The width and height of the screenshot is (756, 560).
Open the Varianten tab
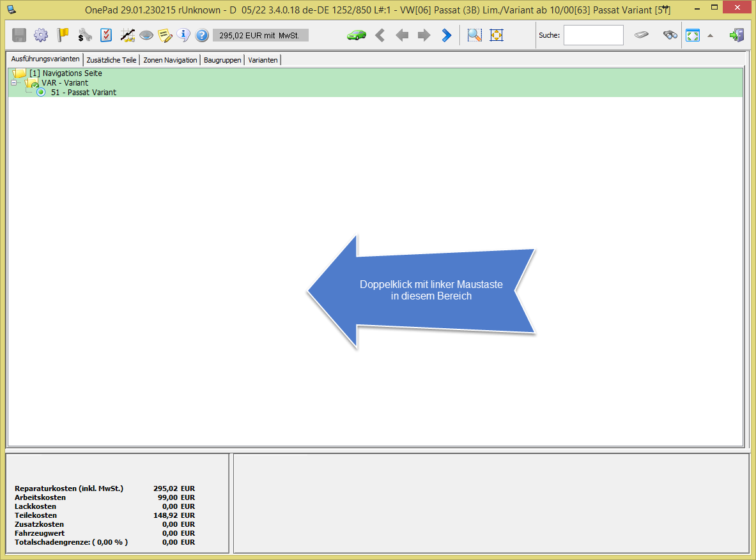263,60
